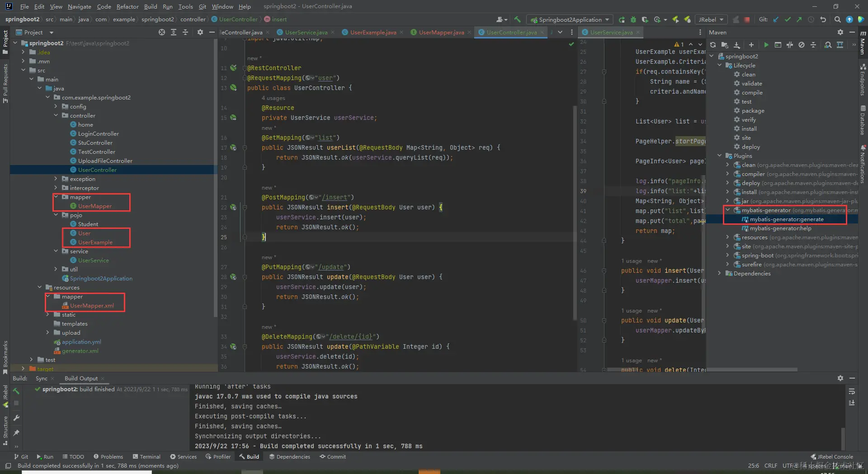868x474 pixels.
Task: Open Search Everywhere magnifier icon
Action: tap(838, 19)
